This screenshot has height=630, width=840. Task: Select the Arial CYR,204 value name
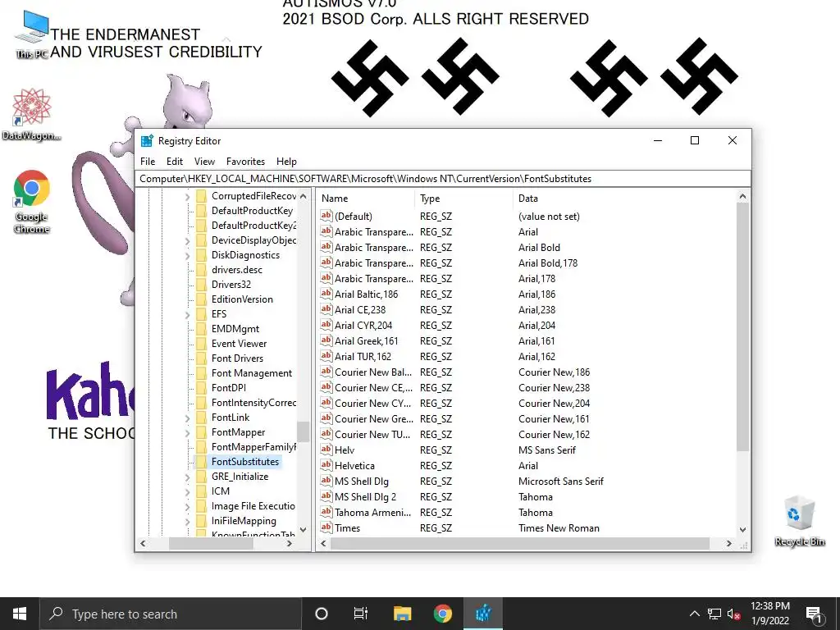pos(363,325)
